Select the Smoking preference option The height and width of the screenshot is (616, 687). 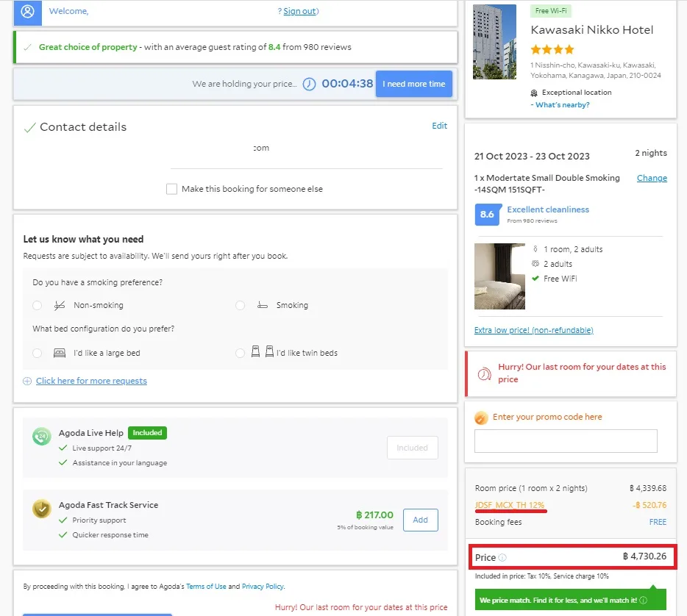click(x=240, y=305)
